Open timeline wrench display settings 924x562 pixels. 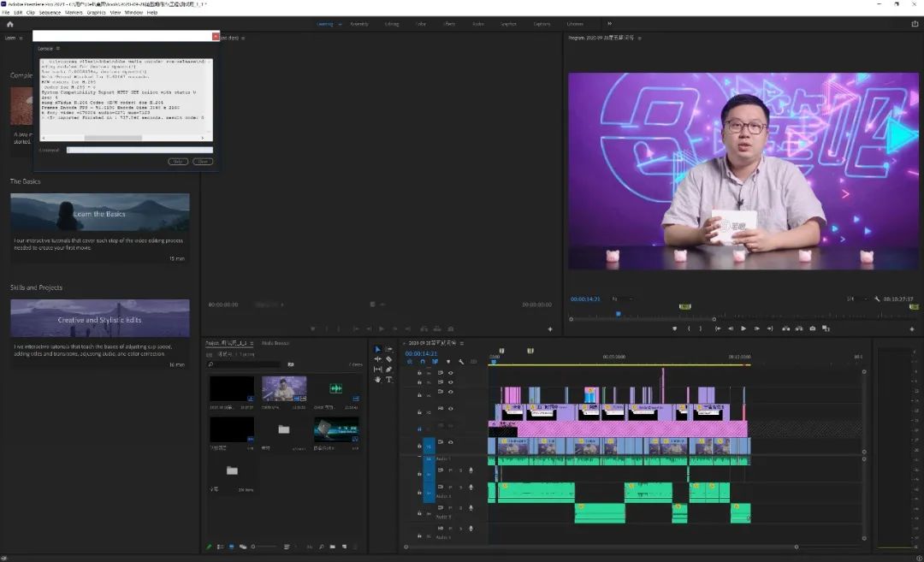pos(461,362)
